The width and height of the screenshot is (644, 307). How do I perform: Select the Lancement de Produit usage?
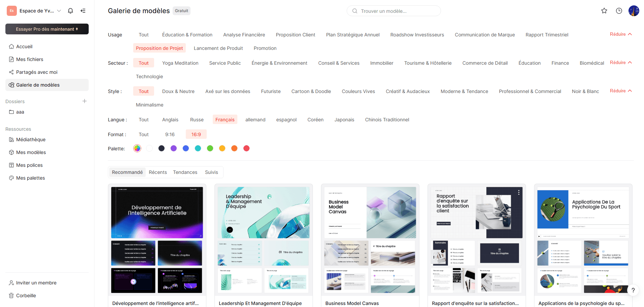[x=218, y=48]
